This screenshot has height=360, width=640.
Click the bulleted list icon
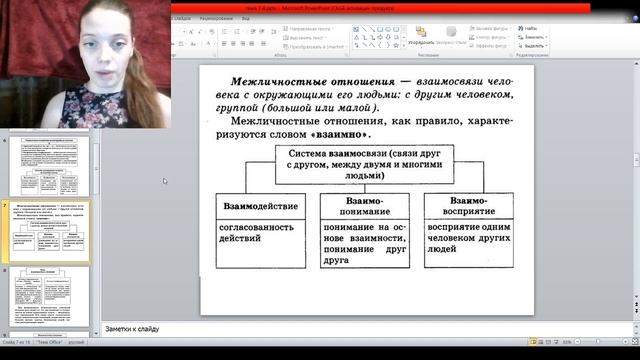[x=224, y=31]
